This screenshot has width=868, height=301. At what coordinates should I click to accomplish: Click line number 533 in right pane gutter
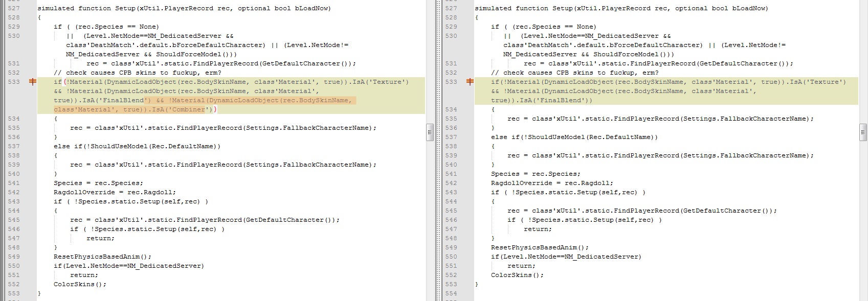(x=451, y=82)
